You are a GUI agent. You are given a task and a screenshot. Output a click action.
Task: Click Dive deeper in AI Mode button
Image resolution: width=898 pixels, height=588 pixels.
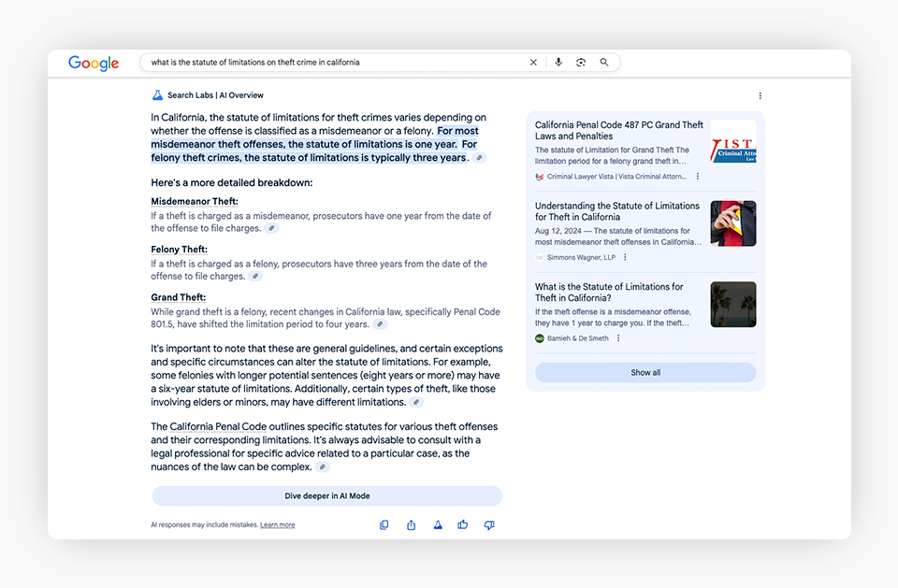327,495
